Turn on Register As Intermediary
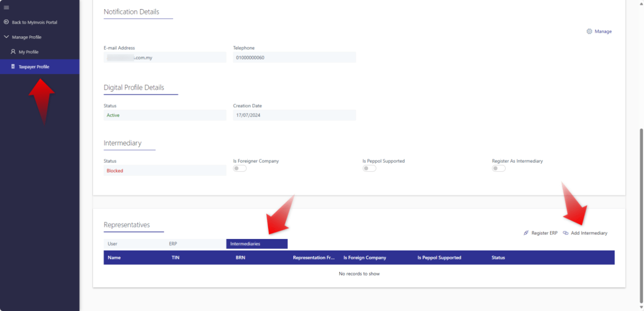The width and height of the screenshot is (644, 311). (498, 168)
